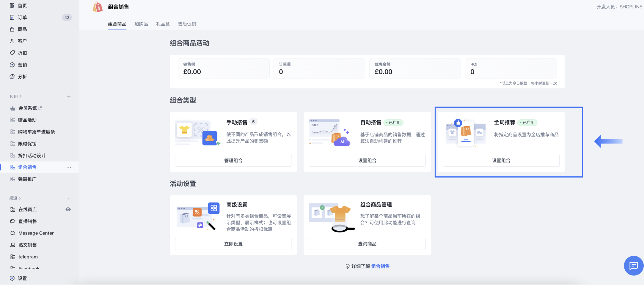
Task: Click the 已启用 status badge on 全局推荐
Action: tap(527, 123)
